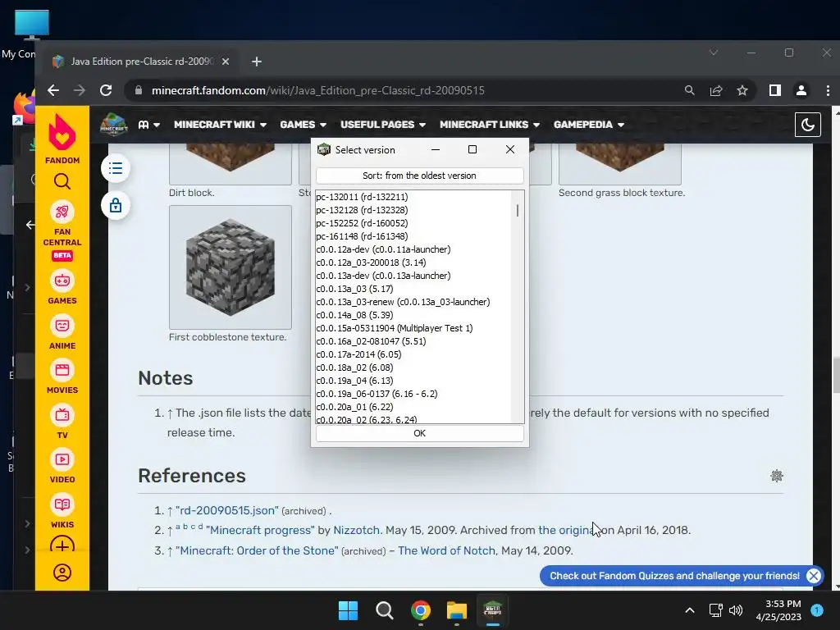Open the table of contents list button
Viewport: 840px width, 630px height.
click(115, 169)
